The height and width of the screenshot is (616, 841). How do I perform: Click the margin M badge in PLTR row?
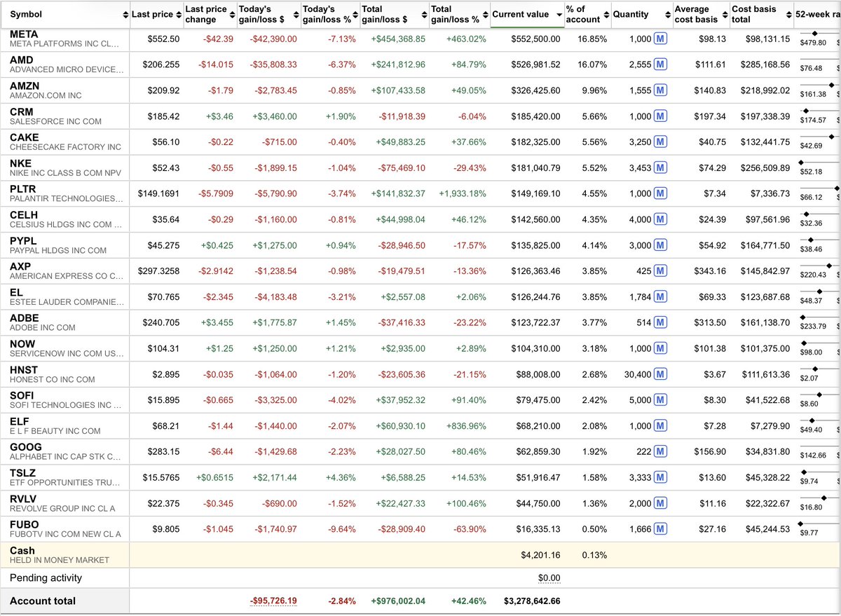[660, 194]
